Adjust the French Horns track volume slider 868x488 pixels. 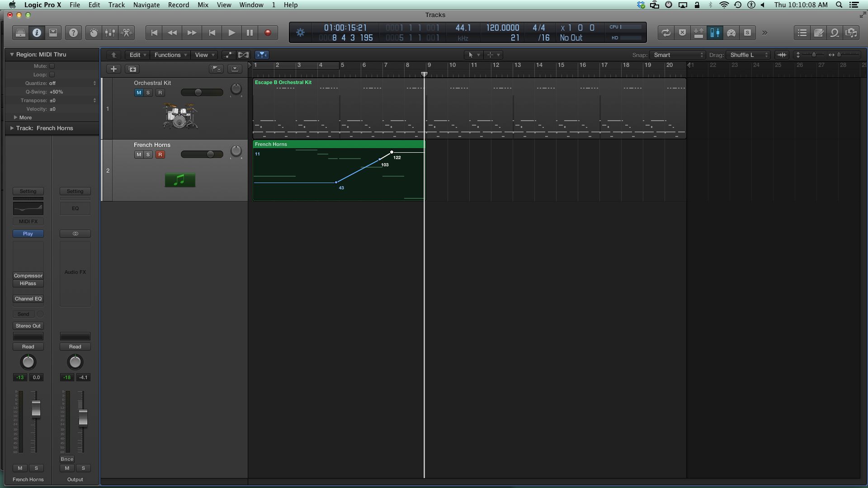(210, 155)
